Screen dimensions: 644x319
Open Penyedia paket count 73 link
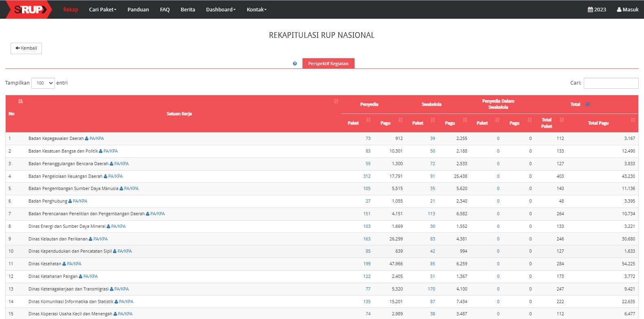coord(368,138)
